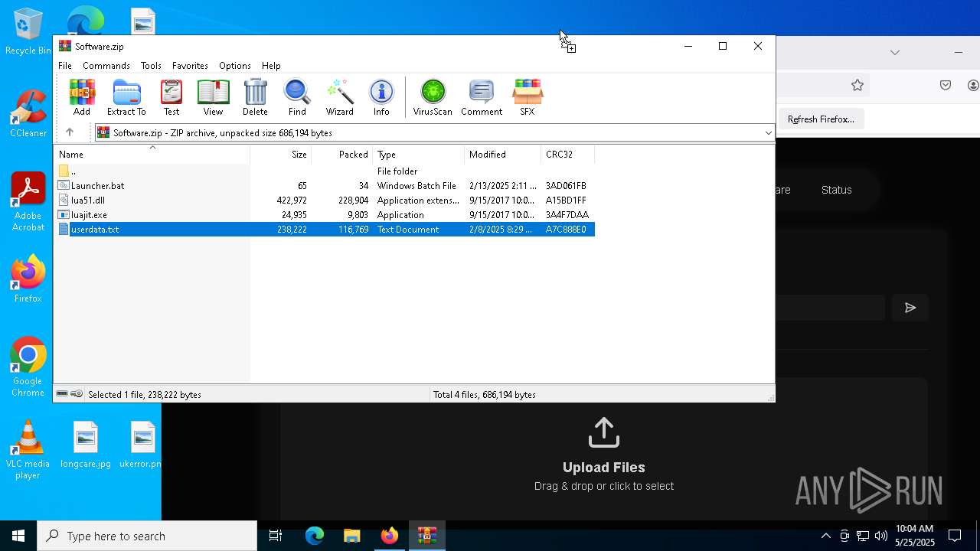The width and height of the screenshot is (980, 551).
Task: Start VirusScan on the archive
Action: point(433,97)
